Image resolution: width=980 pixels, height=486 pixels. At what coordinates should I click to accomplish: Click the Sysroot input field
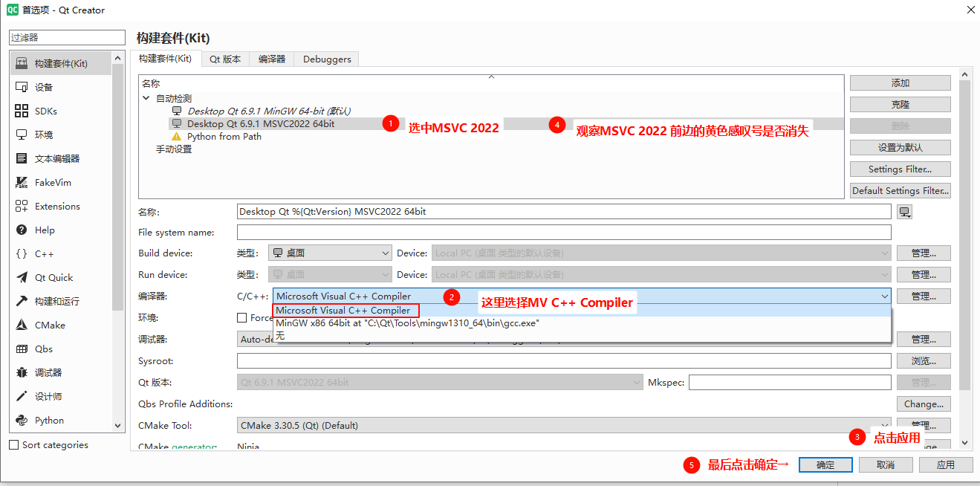(x=564, y=360)
